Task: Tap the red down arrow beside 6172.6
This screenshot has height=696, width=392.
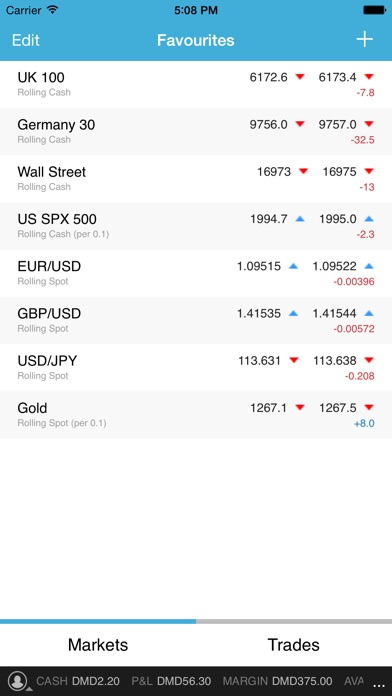Action: (300, 77)
